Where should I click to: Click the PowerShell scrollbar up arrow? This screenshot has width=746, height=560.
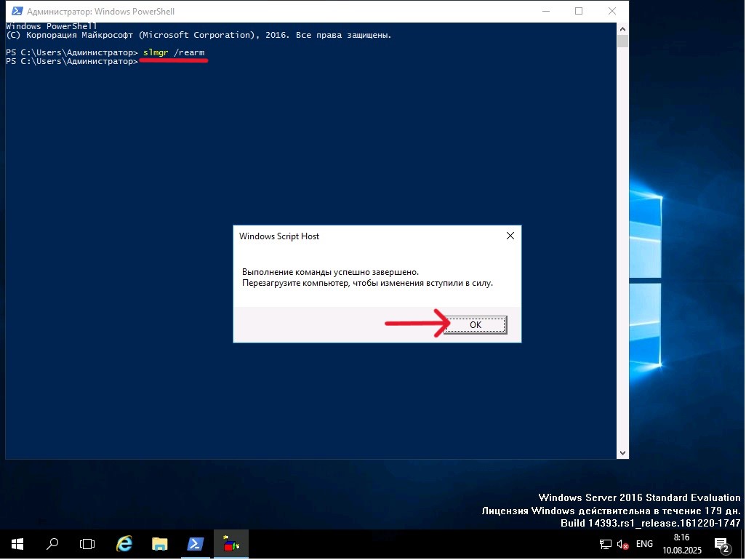coord(622,28)
